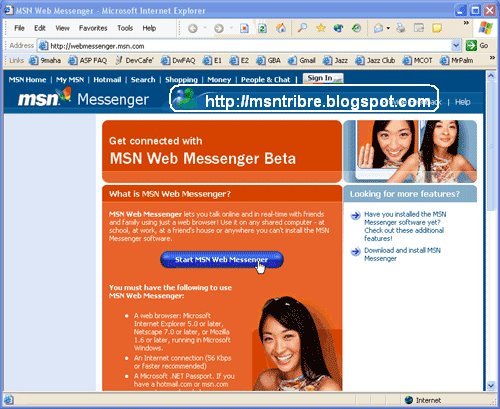Open the View menu
The image size is (500, 409).
[x=62, y=28]
